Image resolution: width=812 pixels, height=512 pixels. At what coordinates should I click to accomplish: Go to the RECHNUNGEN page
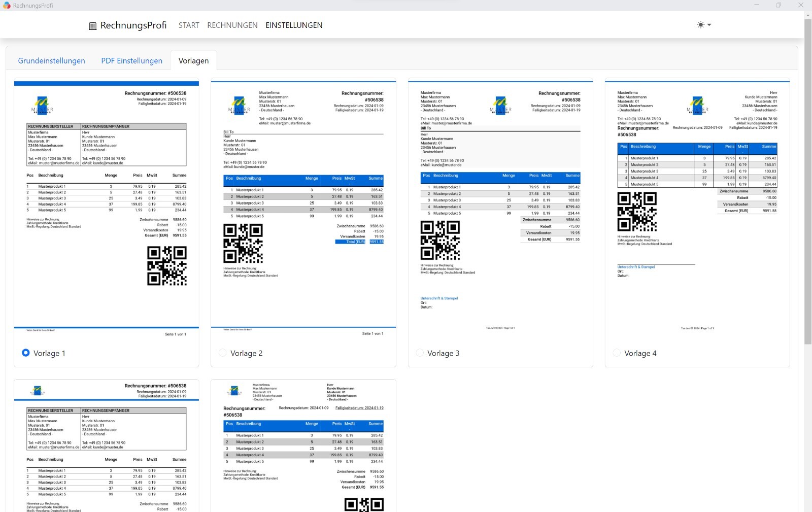[x=232, y=25]
